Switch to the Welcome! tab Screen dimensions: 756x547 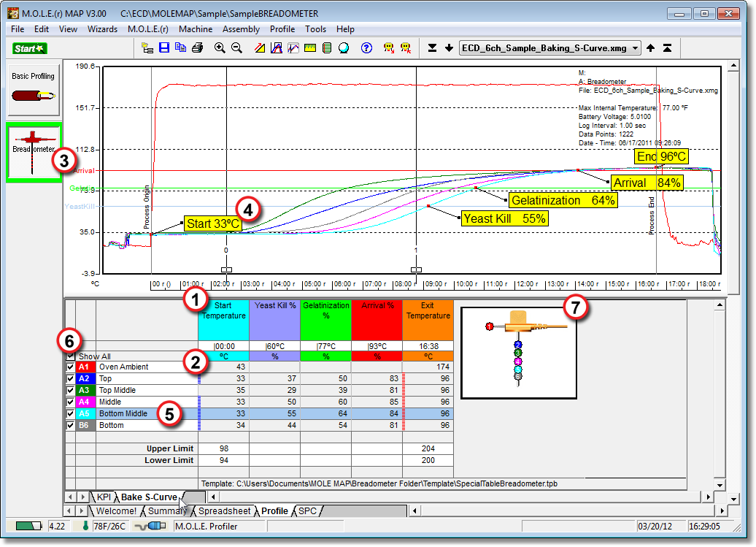[x=116, y=510]
